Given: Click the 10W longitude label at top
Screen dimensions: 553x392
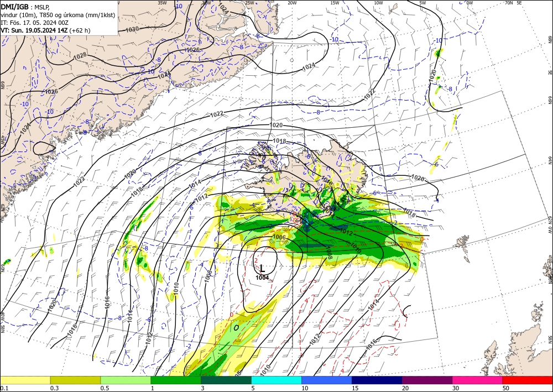Looking at the screenshot, I should tap(378, 3).
